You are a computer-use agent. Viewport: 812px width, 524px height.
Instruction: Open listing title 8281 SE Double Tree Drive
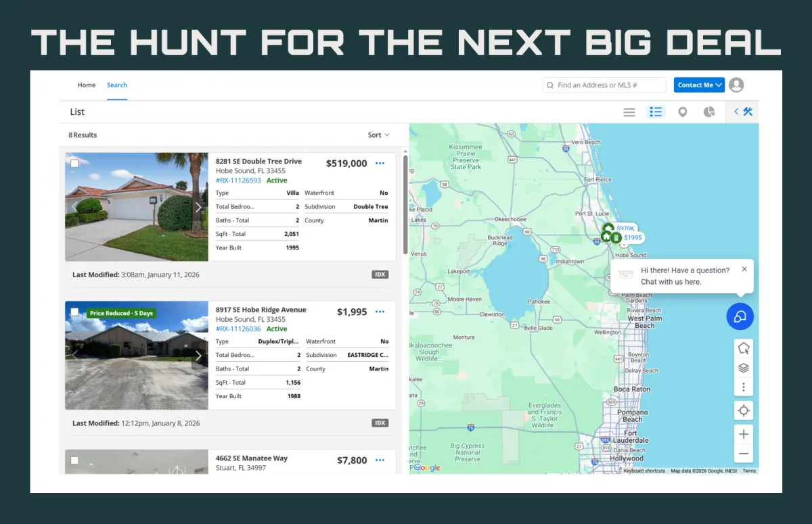pyautogui.click(x=258, y=162)
